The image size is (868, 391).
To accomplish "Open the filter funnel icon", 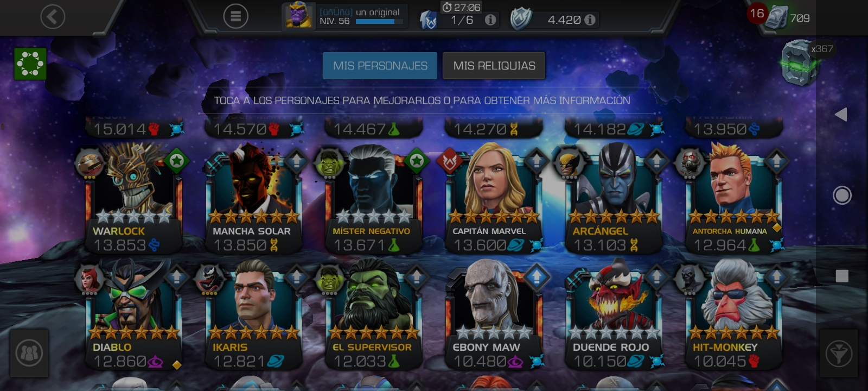I will click(x=839, y=354).
